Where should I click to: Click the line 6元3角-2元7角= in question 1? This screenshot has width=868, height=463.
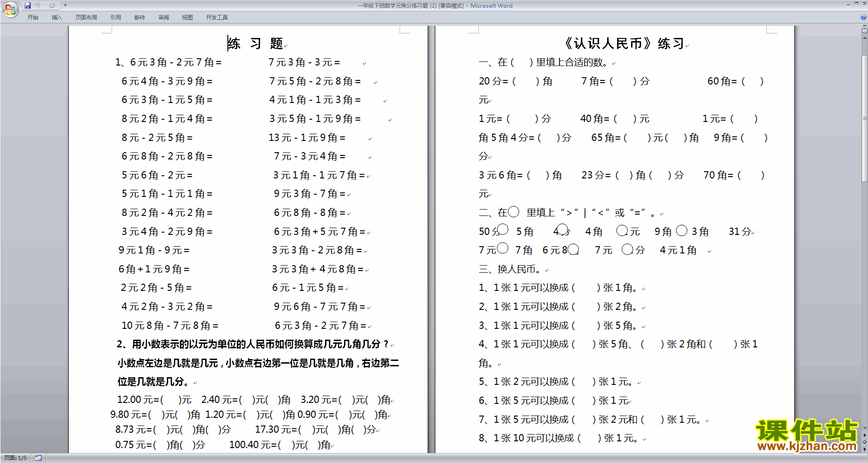[169, 62]
